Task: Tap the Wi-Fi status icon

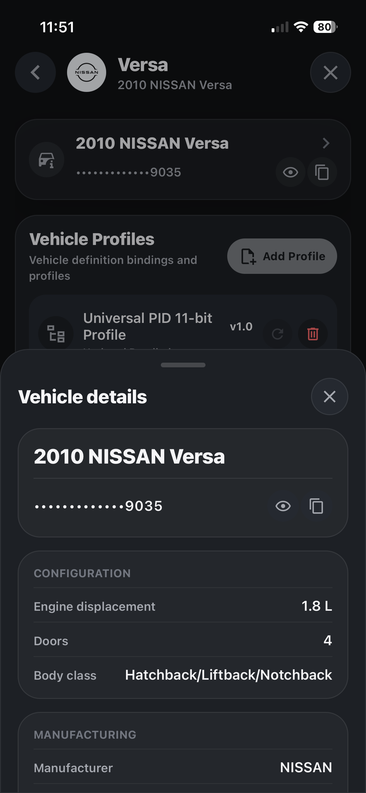Action: 301,27
